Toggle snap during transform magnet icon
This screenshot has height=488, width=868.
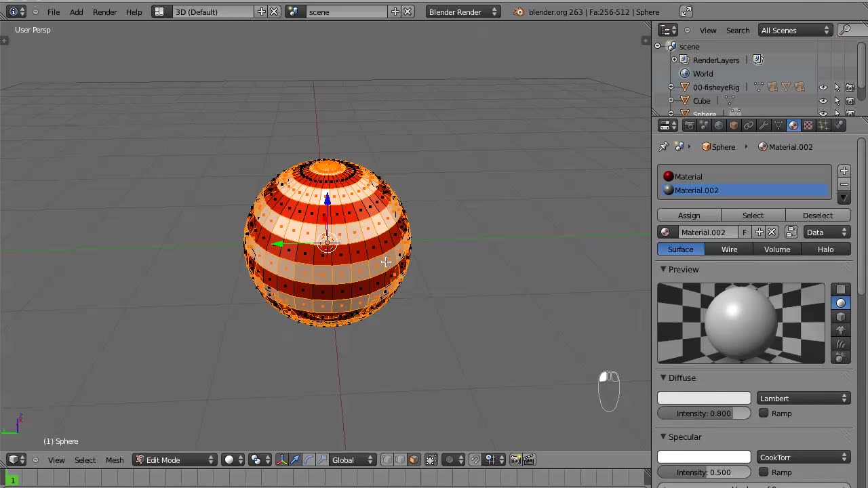pyautogui.click(x=475, y=460)
